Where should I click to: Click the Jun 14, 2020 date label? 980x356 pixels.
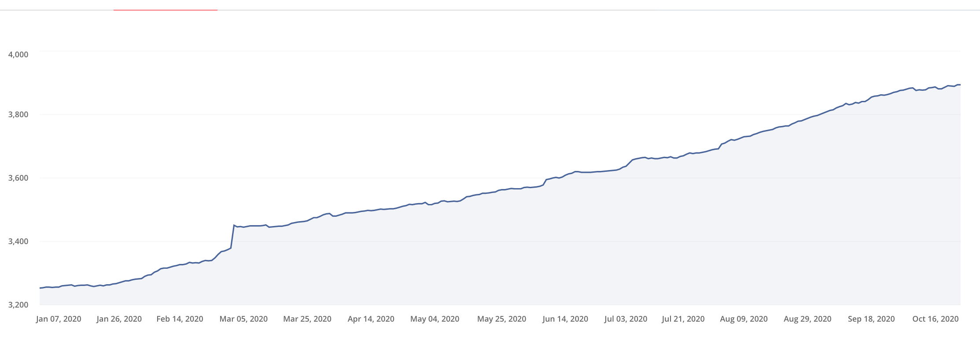[x=565, y=319]
